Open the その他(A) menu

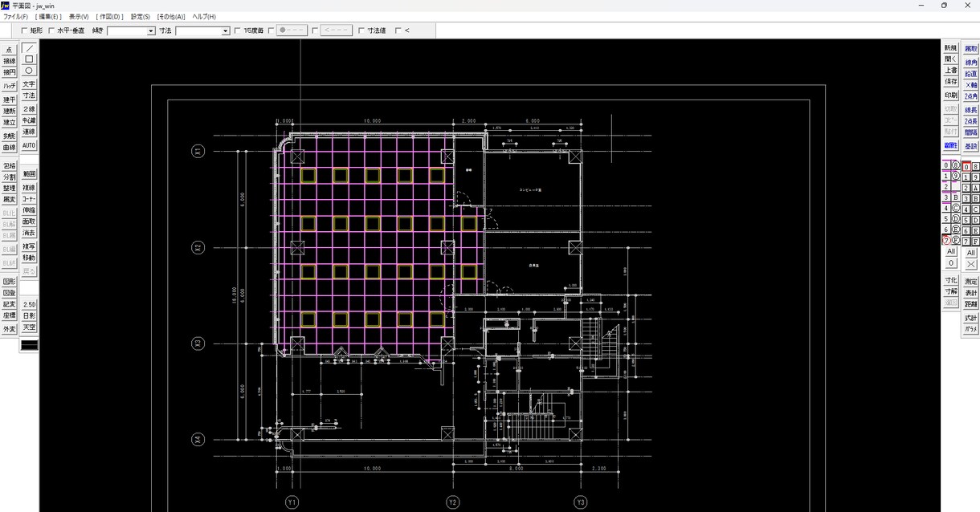click(x=170, y=16)
